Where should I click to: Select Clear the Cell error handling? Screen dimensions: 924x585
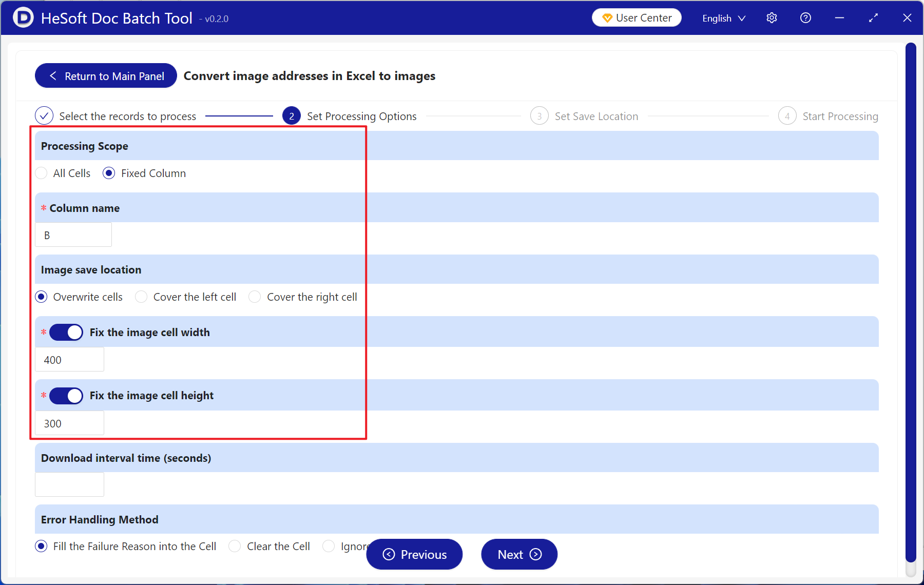click(235, 546)
